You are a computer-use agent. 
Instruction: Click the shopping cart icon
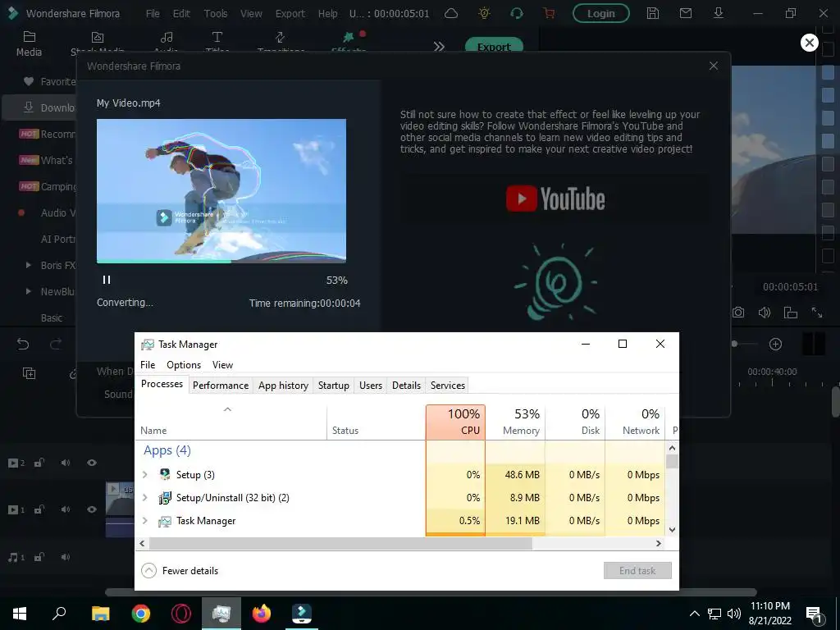click(x=549, y=13)
